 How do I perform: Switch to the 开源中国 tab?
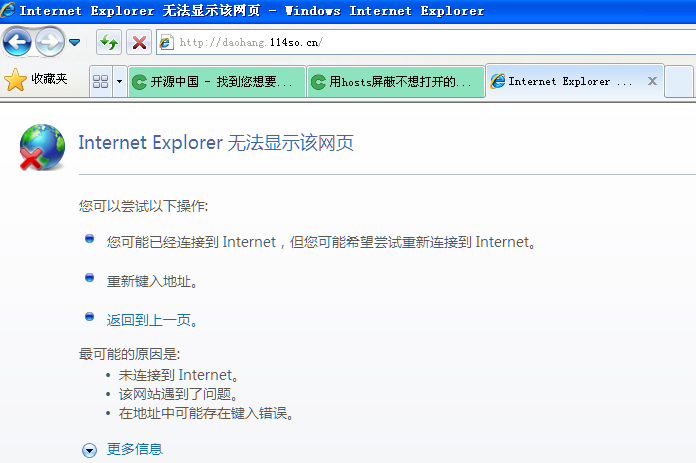pos(217,82)
